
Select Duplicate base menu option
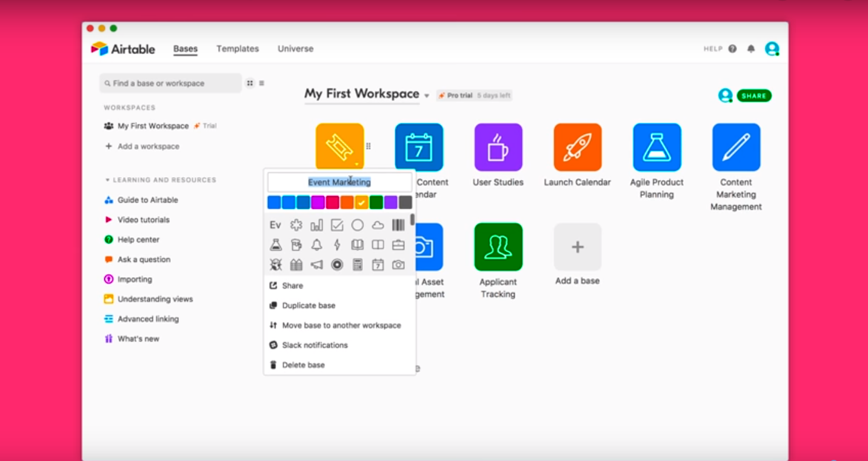coord(339,306)
